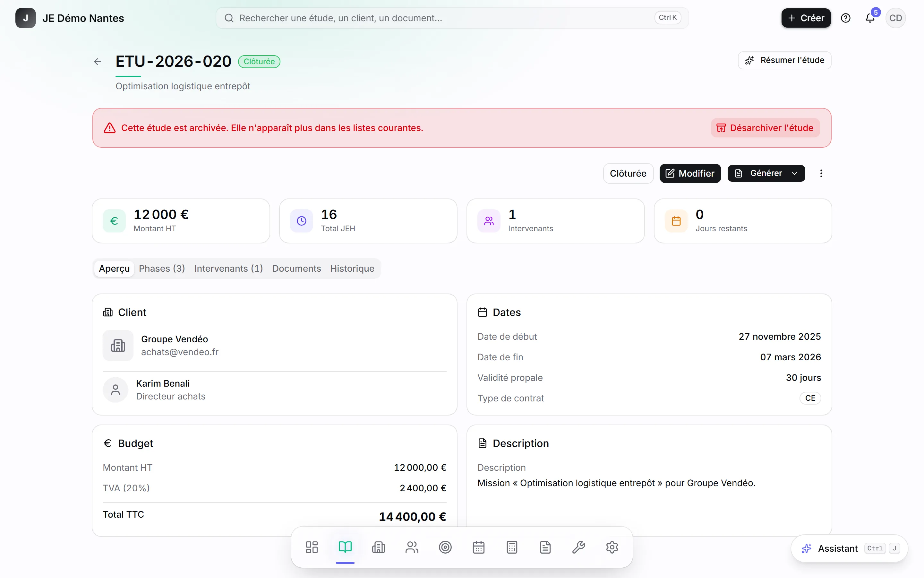The image size is (924, 578).
Task: Click the clock icon in Total JEH card
Action: coord(301,221)
